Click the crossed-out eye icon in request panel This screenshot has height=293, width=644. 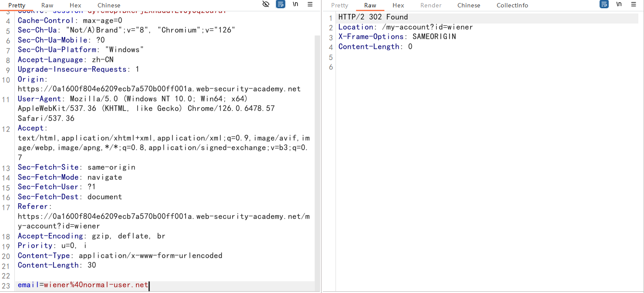266,4
